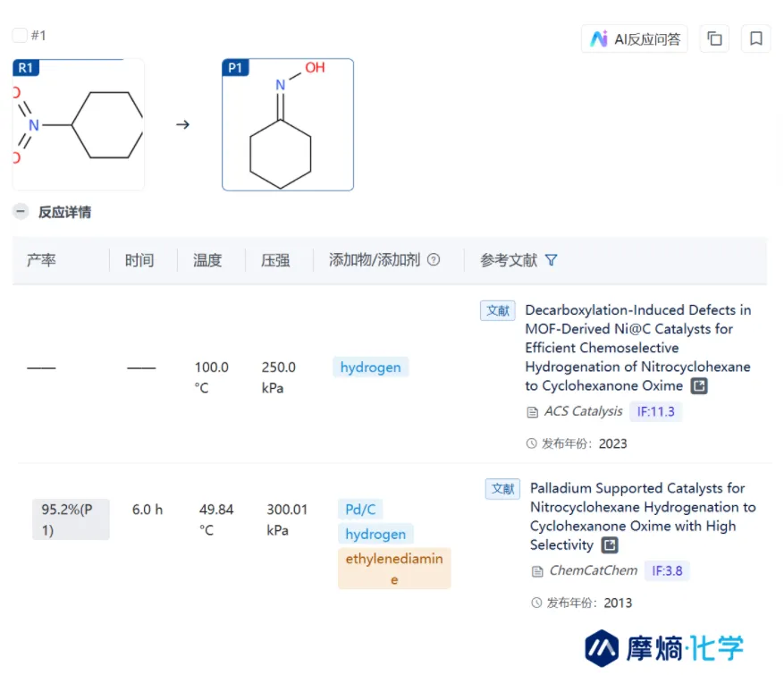Viewport: 784px width, 675px height.
Task: Click the 产率 column header
Action: [41, 260]
